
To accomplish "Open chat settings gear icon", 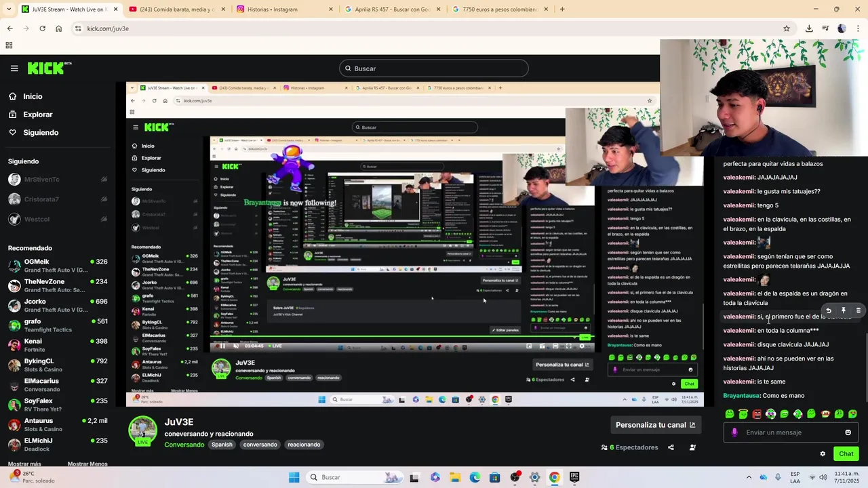I will click(x=823, y=454).
